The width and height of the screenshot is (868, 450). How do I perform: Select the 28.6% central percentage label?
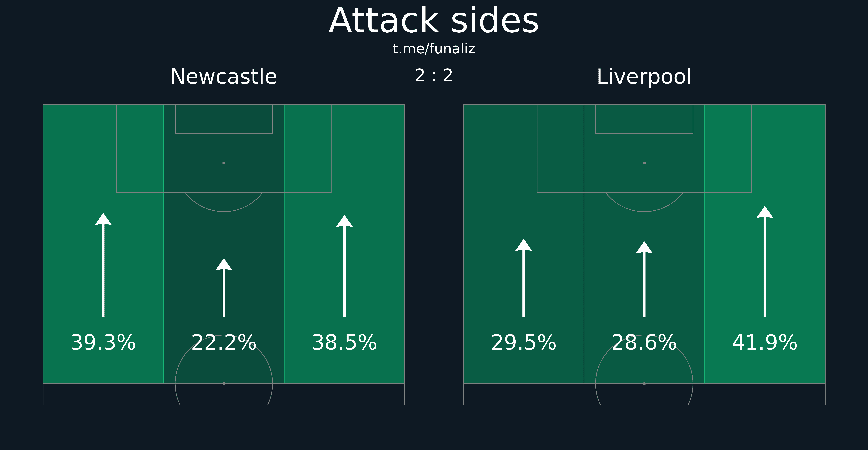tap(644, 343)
